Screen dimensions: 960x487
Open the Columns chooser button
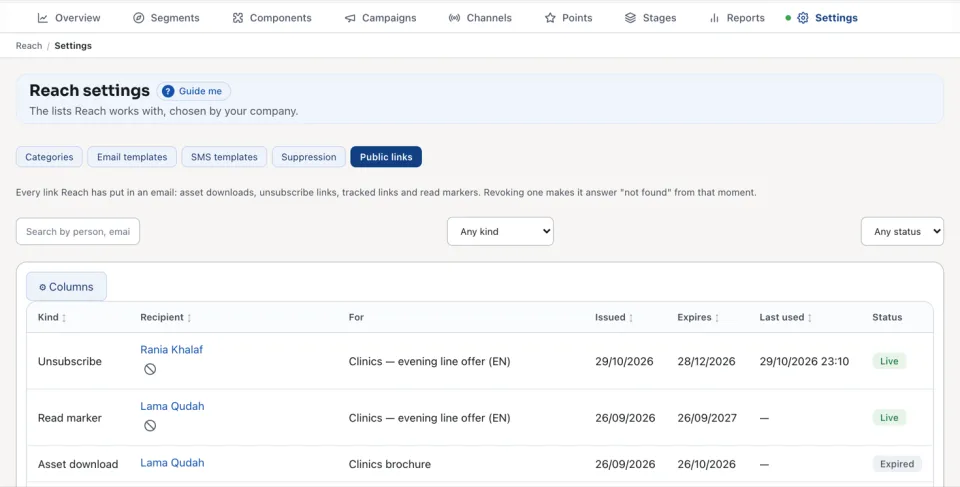(66, 287)
